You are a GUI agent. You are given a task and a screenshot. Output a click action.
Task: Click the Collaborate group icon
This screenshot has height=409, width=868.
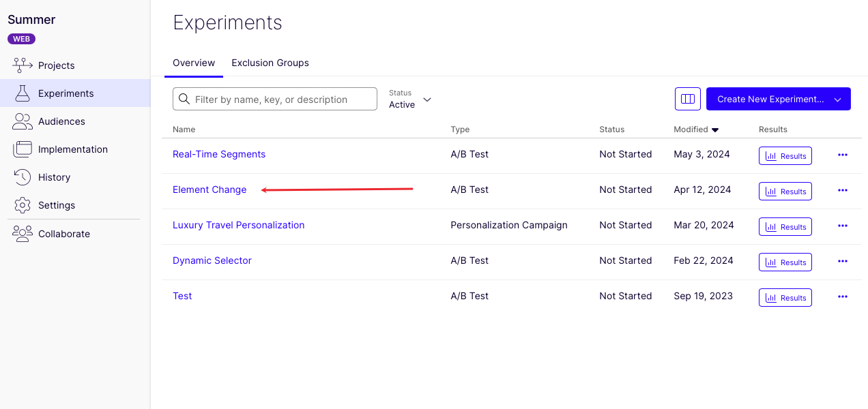click(23, 234)
